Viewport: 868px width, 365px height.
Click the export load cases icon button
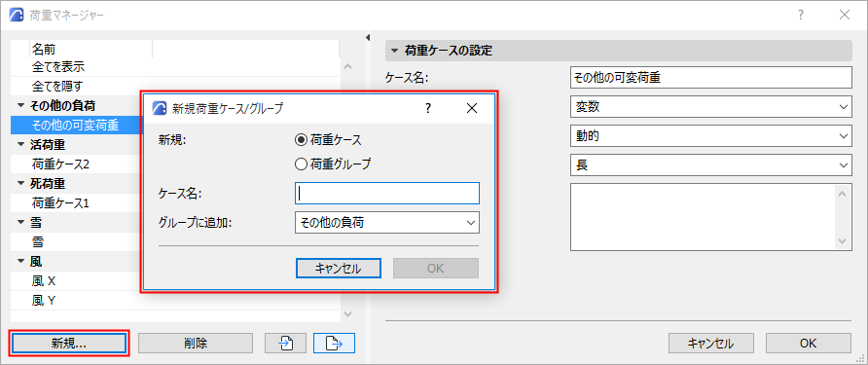tap(334, 344)
